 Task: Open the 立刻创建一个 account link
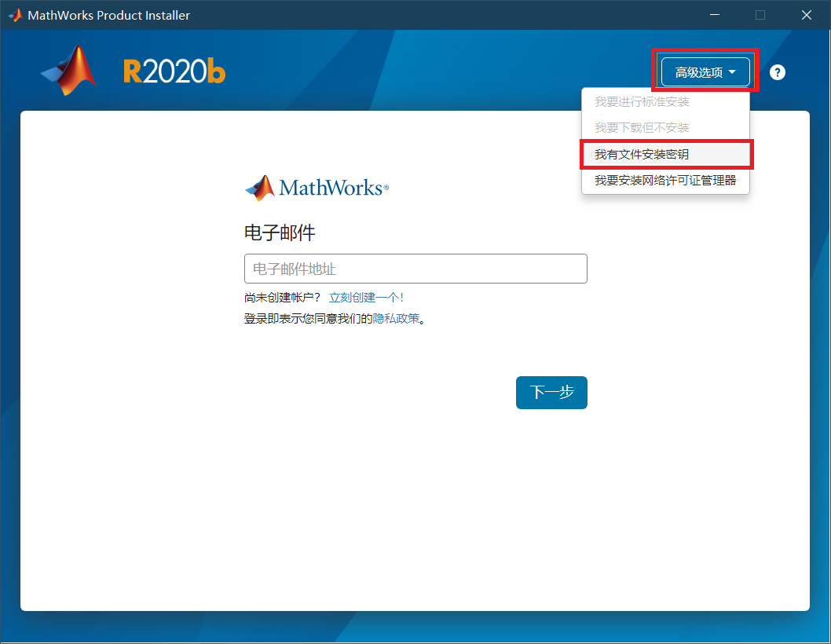tap(366, 298)
